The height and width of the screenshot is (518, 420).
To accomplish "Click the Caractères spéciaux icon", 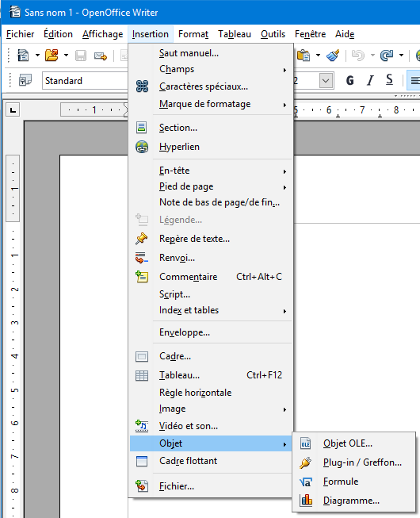I will (142, 86).
